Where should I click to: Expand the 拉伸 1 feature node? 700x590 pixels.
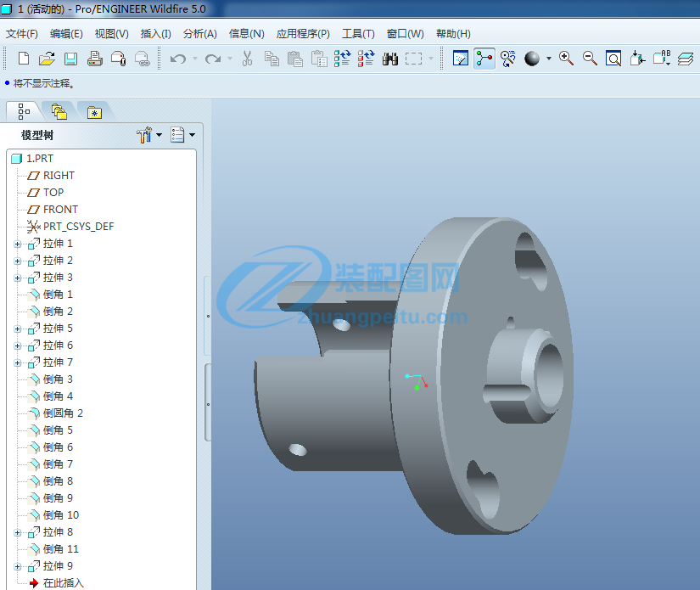pyautogui.click(x=18, y=244)
